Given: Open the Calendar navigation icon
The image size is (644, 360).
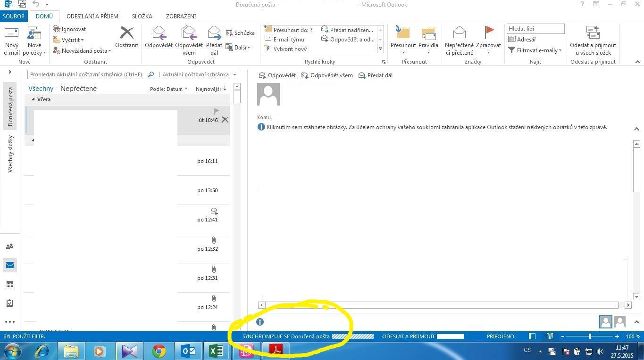Looking at the screenshot, I should (x=9, y=284).
